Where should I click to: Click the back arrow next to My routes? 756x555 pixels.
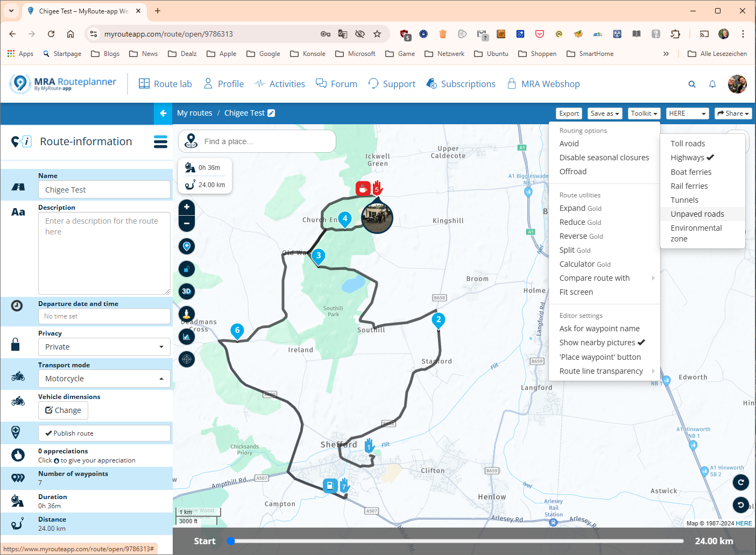click(163, 113)
